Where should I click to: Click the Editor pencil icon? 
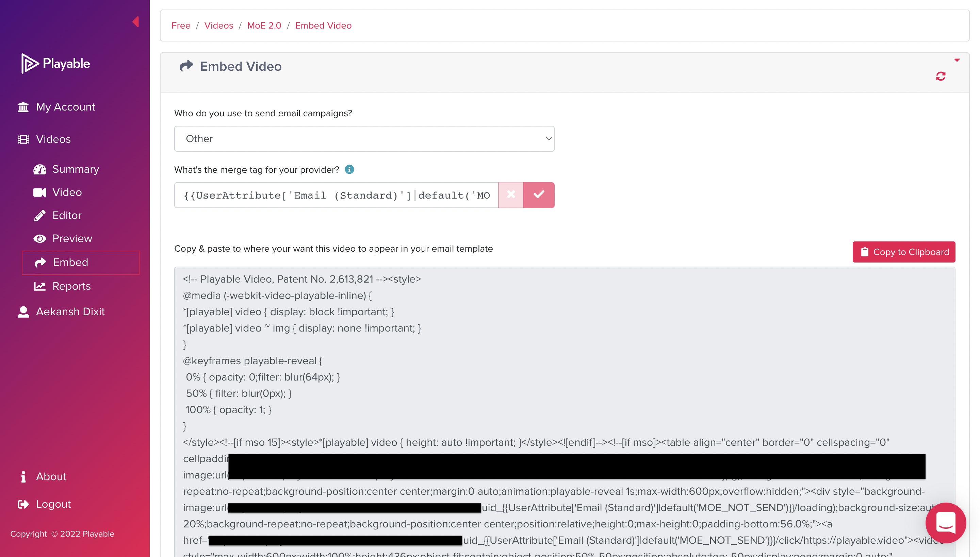tap(40, 216)
